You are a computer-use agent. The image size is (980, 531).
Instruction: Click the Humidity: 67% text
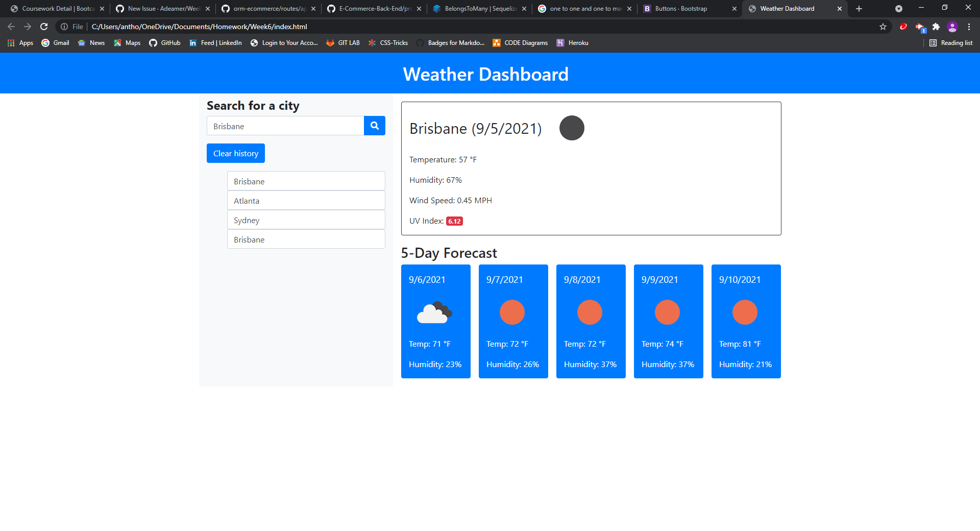435,180
